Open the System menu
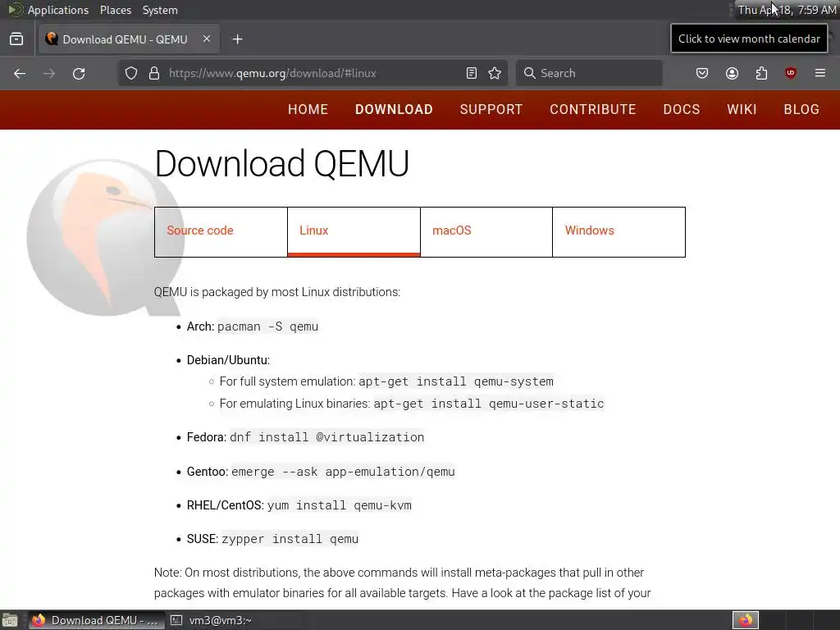The width and height of the screenshot is (840, 630). tap(160, 10)
